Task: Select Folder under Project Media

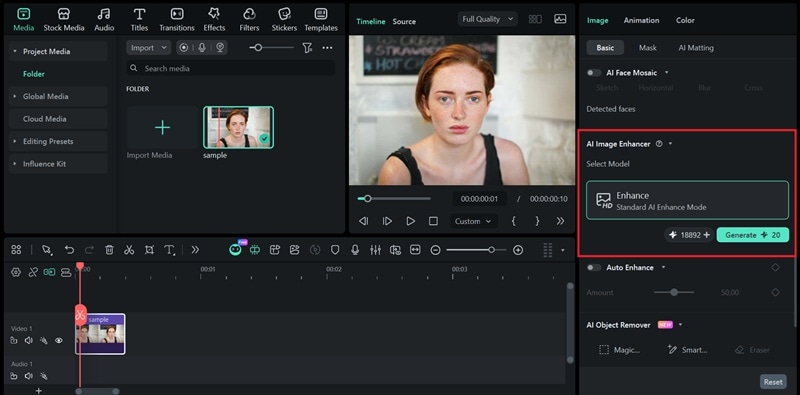Action: click(x=34, y=74)
